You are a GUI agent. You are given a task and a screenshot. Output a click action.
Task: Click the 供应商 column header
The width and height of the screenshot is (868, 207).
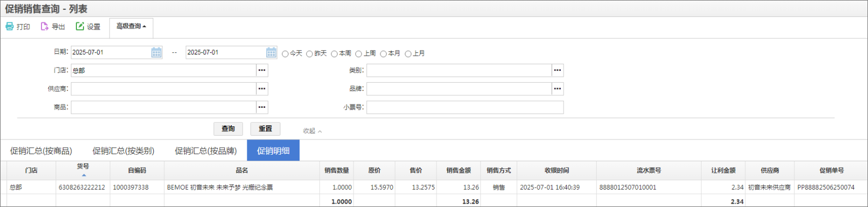(x=770, y=171)
